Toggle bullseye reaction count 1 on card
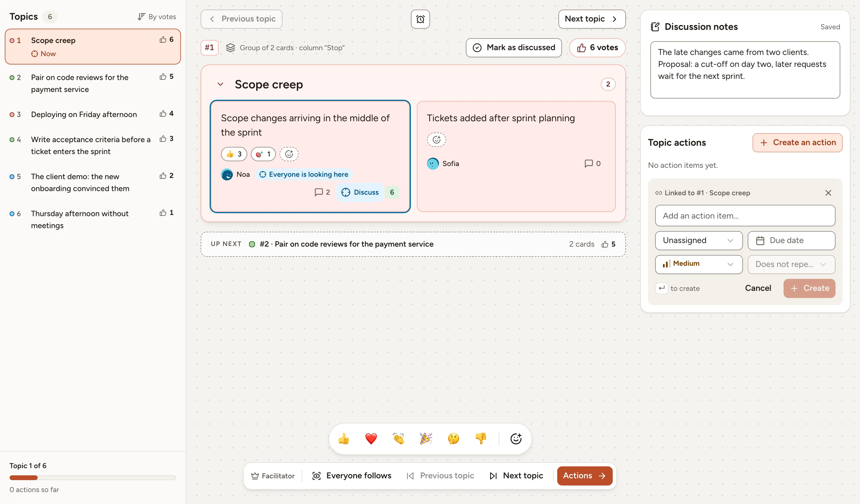 coord(263,154)
